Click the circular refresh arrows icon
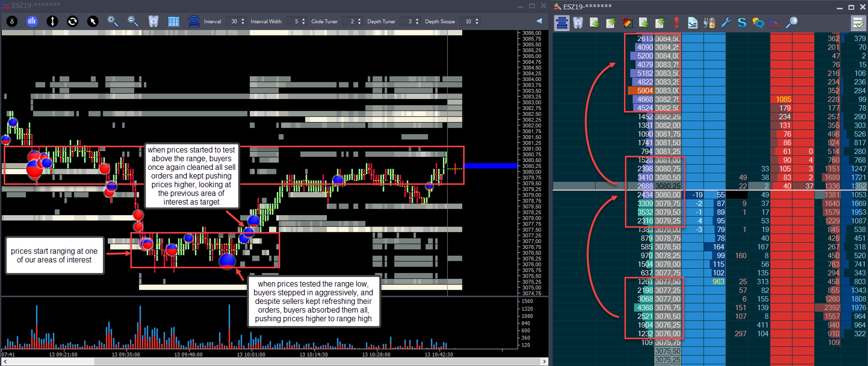This screenshot has width=868, height=366. [x=72, y=22]
